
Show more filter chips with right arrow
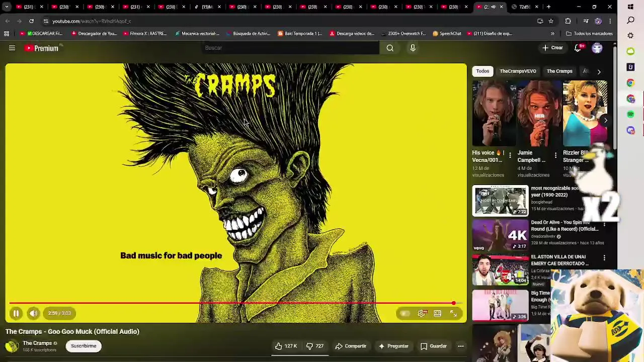click(599, 72)
